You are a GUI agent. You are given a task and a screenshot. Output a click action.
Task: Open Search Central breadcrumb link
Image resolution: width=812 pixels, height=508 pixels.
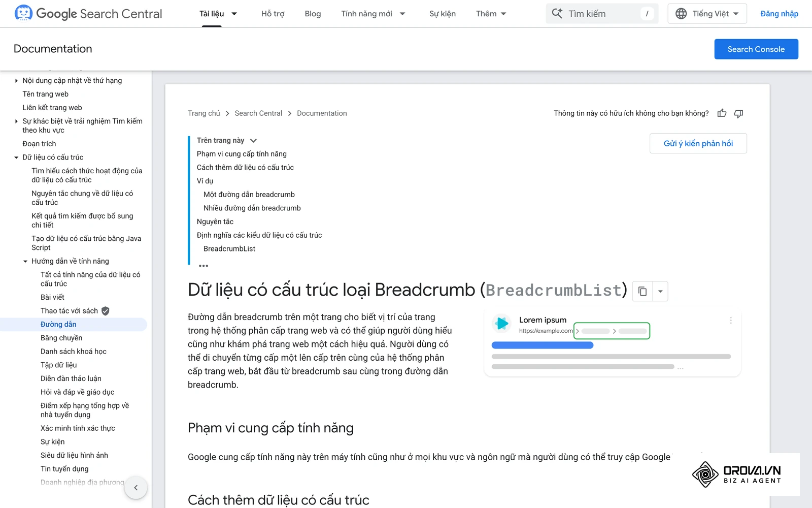pyautogui.click(x=258, y=113)
